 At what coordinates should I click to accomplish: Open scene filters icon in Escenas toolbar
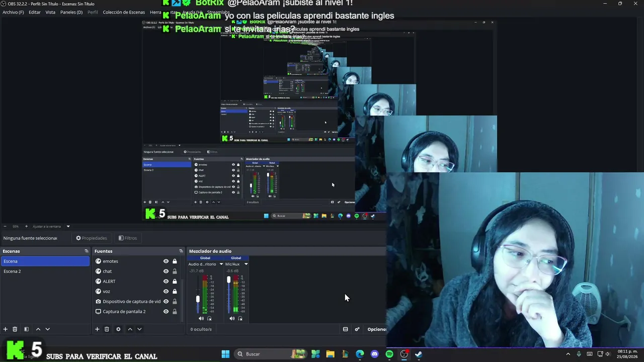(26, 329)
